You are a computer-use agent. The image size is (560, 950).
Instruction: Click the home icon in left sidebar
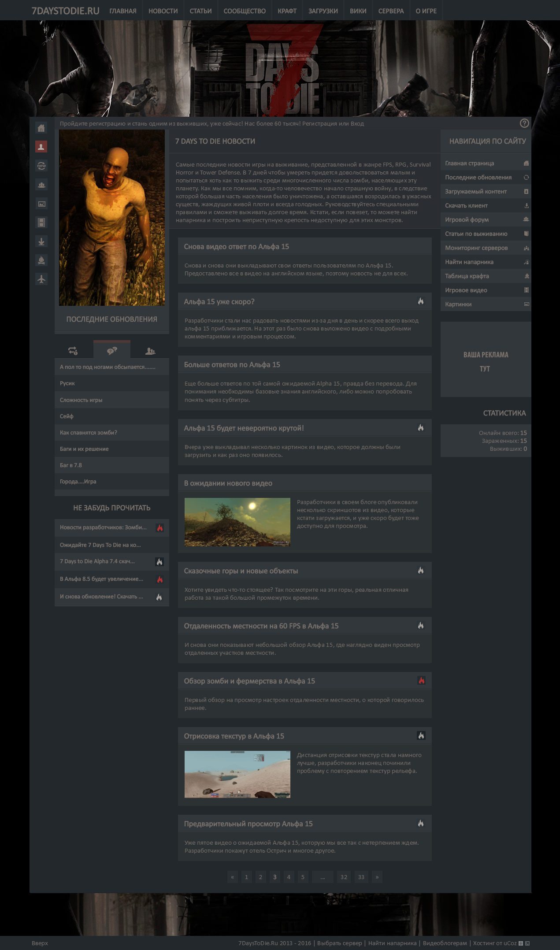pyautogui.click(x=41, y=128)
